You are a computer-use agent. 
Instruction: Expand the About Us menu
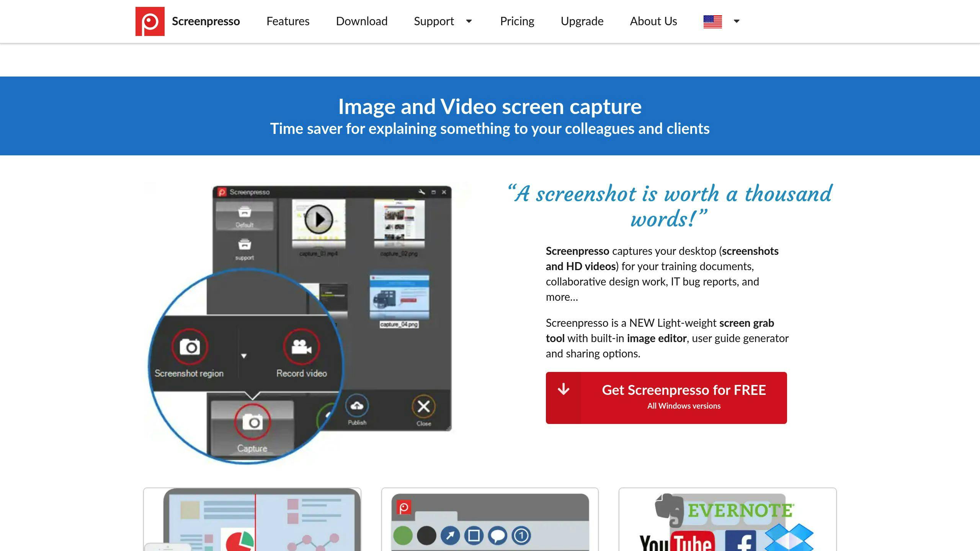click(x=653, y=21)
